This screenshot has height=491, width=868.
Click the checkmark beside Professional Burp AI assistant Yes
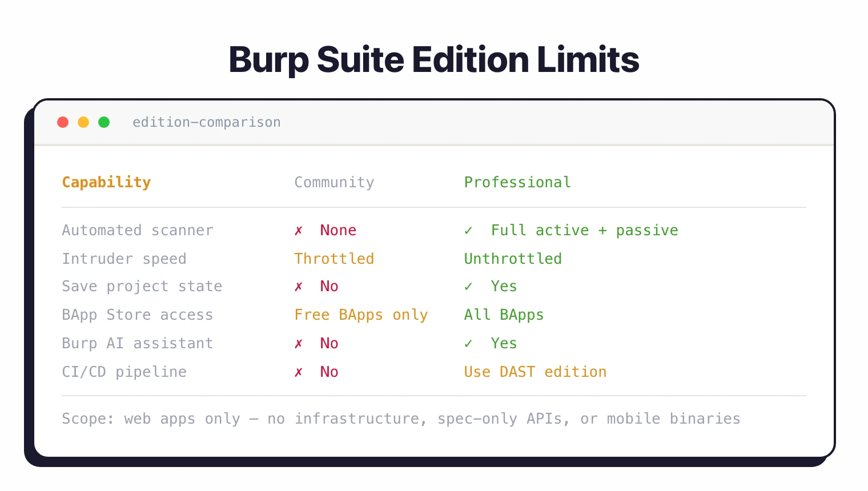pos(468,343)
